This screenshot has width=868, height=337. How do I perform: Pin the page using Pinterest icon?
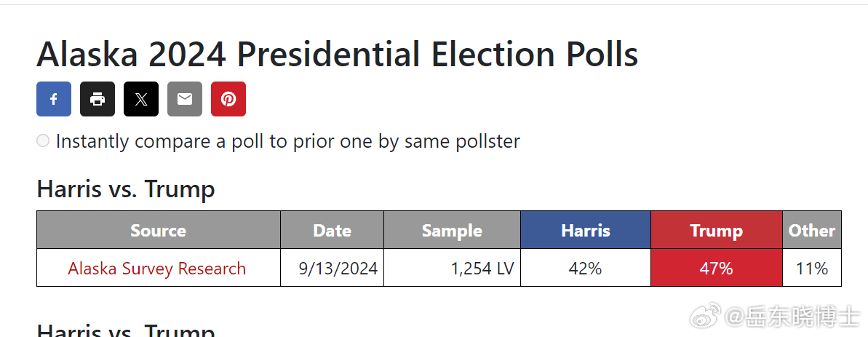[228, 99]
